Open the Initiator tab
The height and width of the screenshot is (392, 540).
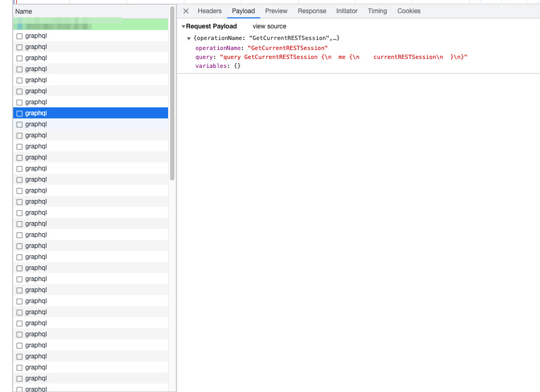coord(346,11)
